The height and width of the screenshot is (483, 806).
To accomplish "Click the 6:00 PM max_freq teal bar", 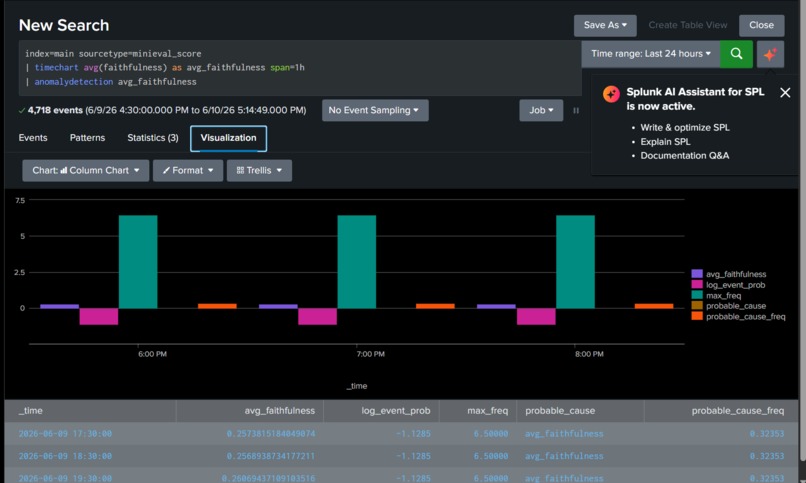I will click(x=138, y=262).
